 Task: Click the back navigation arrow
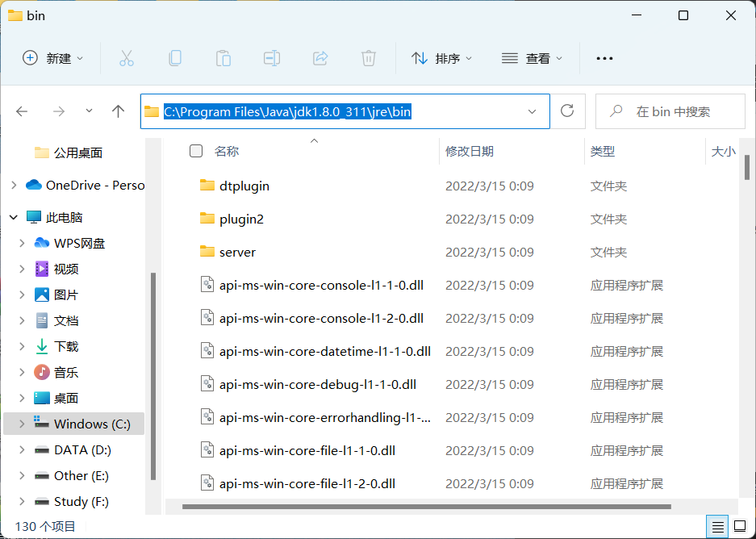[x=22, y=111]
